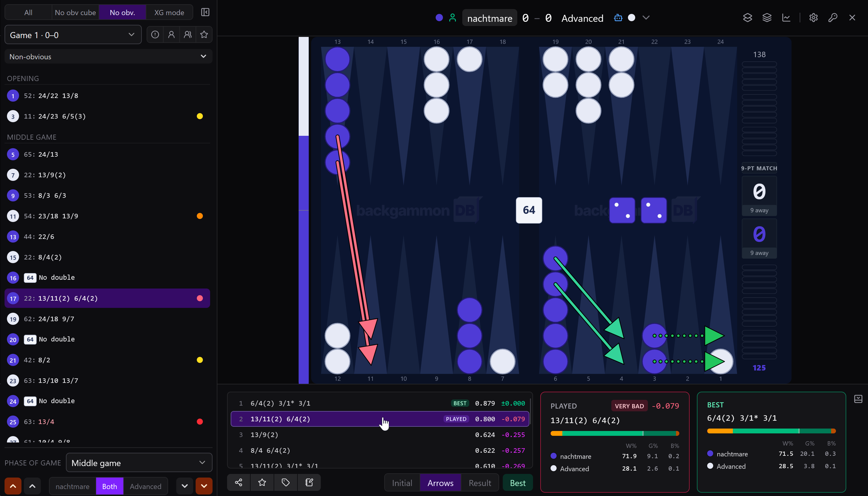This screenshot has width=868, height=496.
Task: Click the BEST move card
Action: (x=771, y=442)
